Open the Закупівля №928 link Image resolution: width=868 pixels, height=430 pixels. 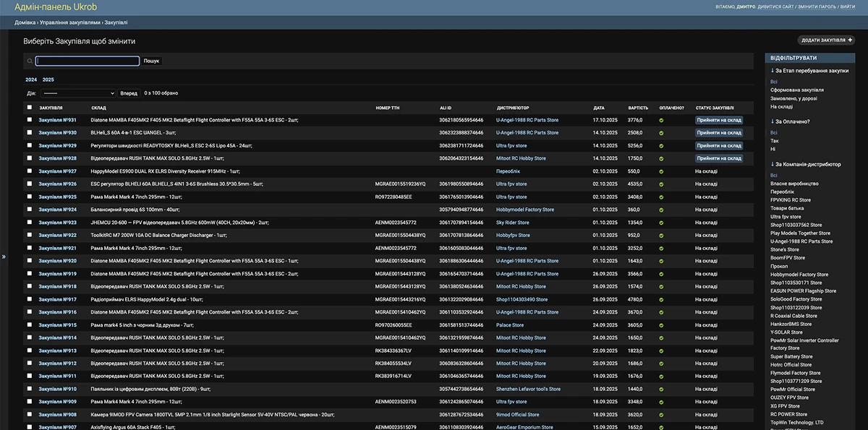57,158
